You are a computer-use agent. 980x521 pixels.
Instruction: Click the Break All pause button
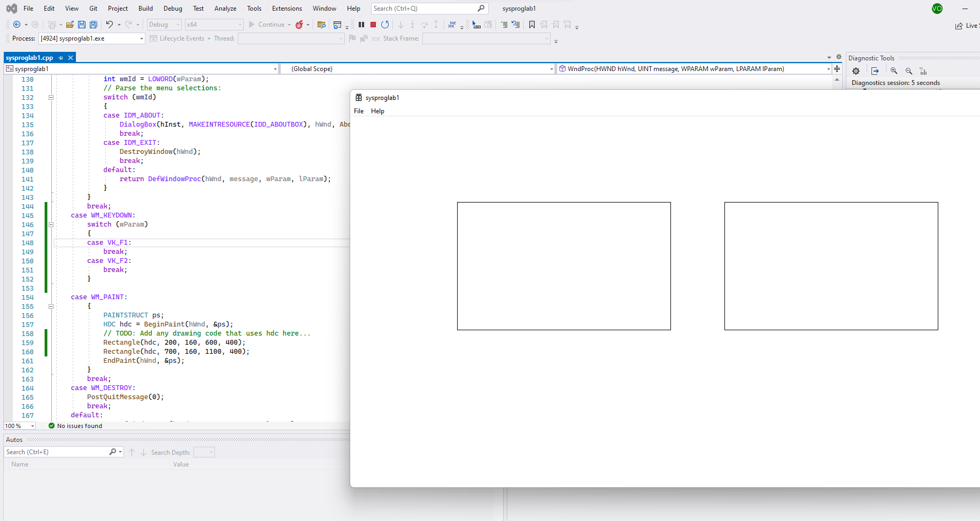pyautogui.click(x=361, y=25)
